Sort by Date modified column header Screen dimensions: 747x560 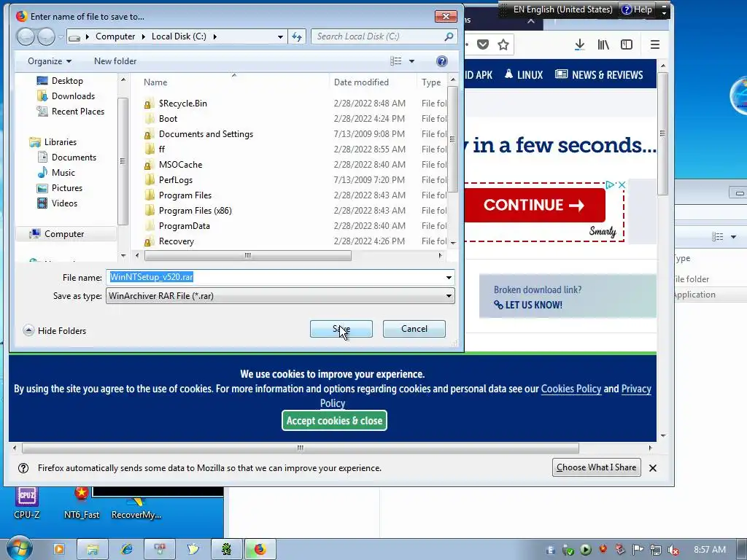coord(361,82)
